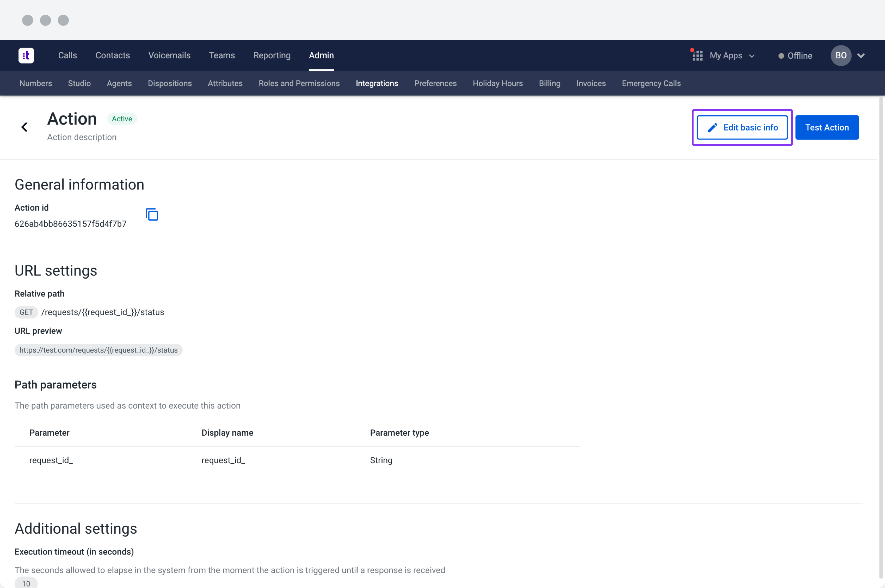Click the Test Action button
Screen dimensions: 885x588
pyautogui.click(x=827, y=127)
